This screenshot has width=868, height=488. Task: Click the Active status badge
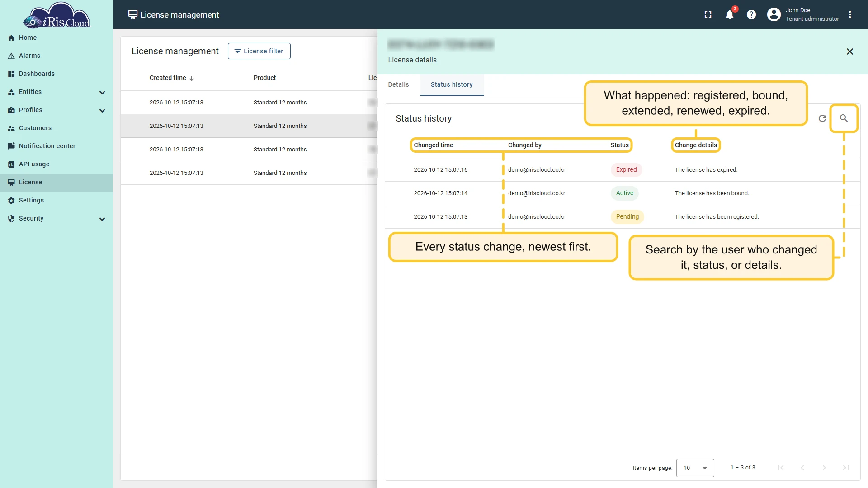tap(624, 193)
